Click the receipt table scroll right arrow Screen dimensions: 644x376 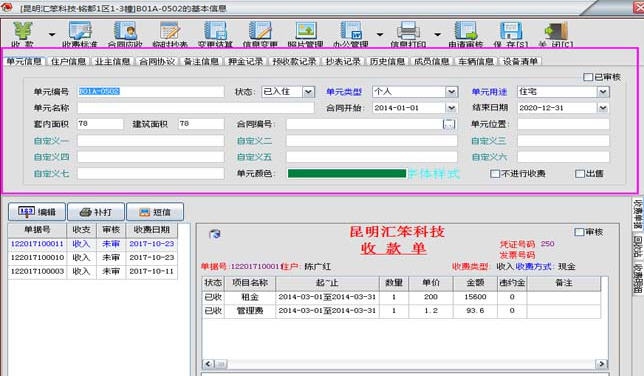[601, 364]
